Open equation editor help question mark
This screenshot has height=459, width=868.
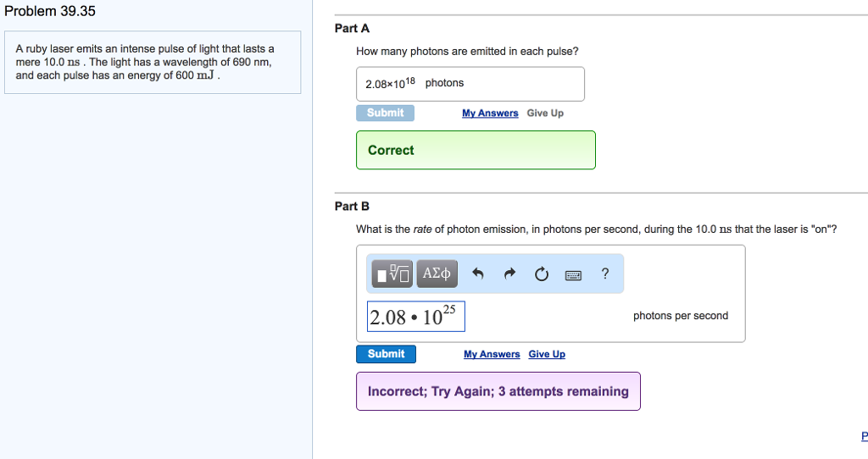(x=604, y=273)
